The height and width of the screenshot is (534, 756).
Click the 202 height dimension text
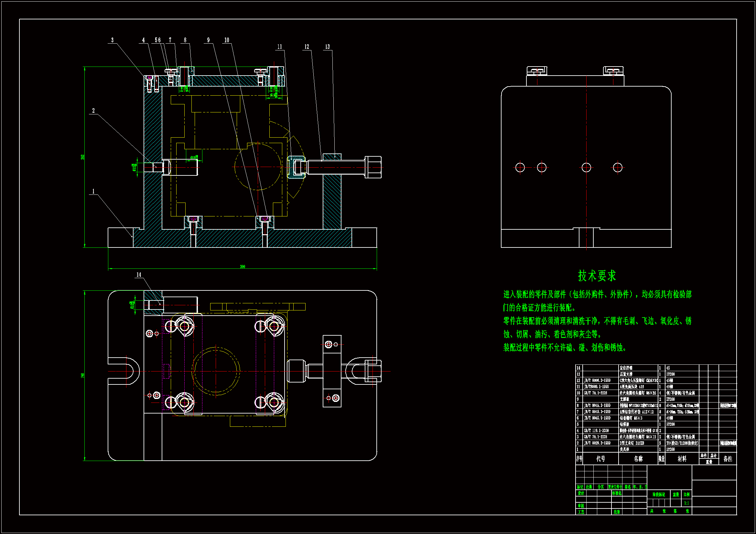pyautogui.click(x=83, y=157)
